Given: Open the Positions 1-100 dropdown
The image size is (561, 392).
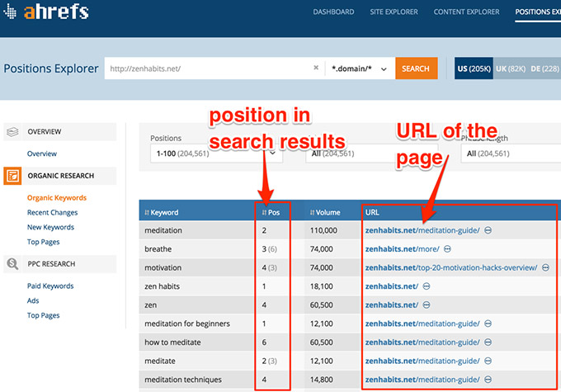Looking at the screenshot, I should coord(216,153).
